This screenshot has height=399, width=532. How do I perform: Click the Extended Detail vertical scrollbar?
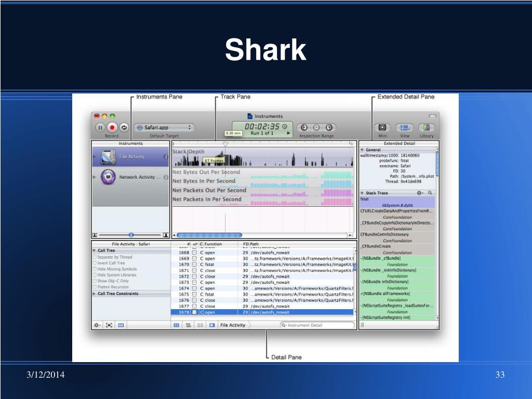pyautogui.click(x=437, y=163)
